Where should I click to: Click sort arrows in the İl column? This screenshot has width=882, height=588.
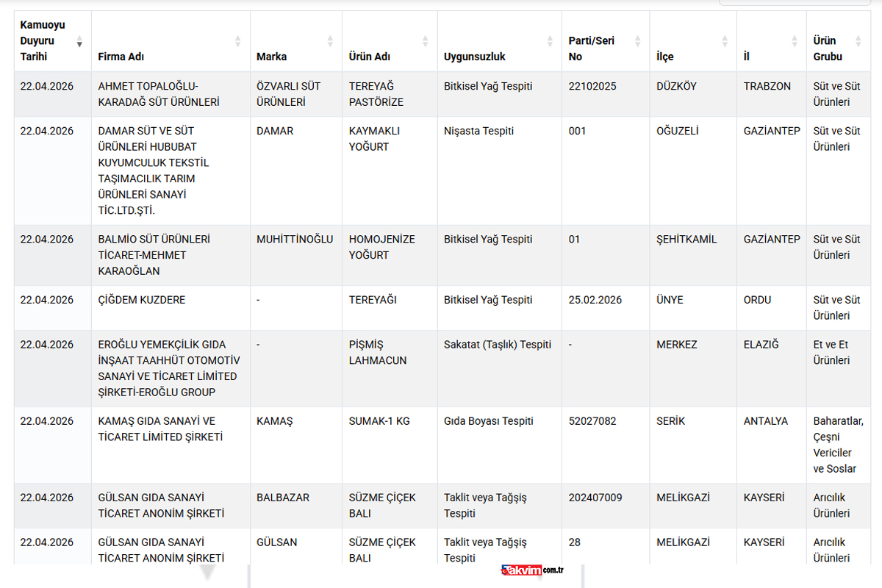[795, 41]
